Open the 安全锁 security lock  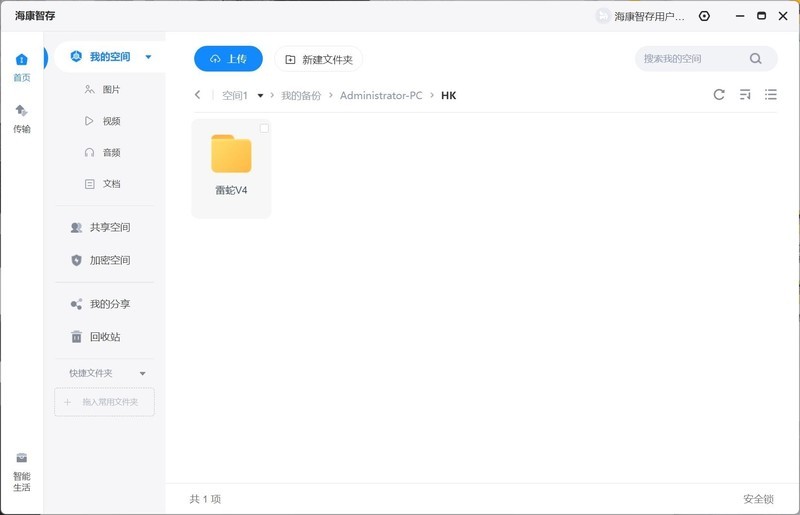(758, 499)
